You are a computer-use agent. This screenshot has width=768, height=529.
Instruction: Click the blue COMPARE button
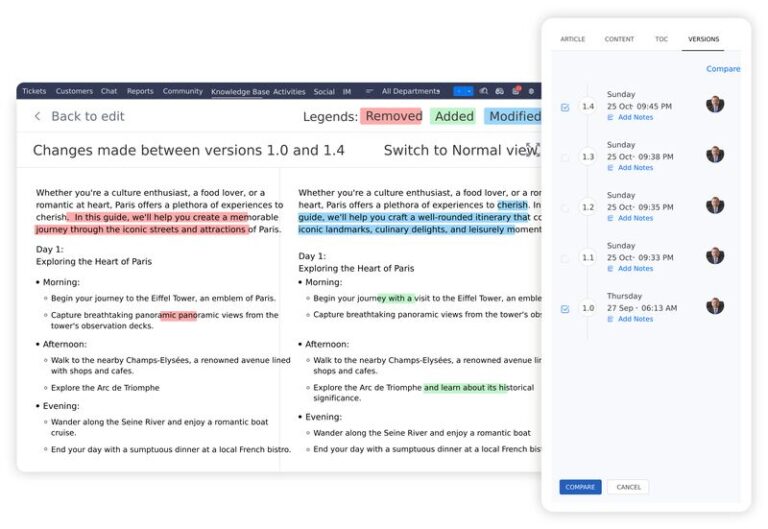click(x=580, y=487)
